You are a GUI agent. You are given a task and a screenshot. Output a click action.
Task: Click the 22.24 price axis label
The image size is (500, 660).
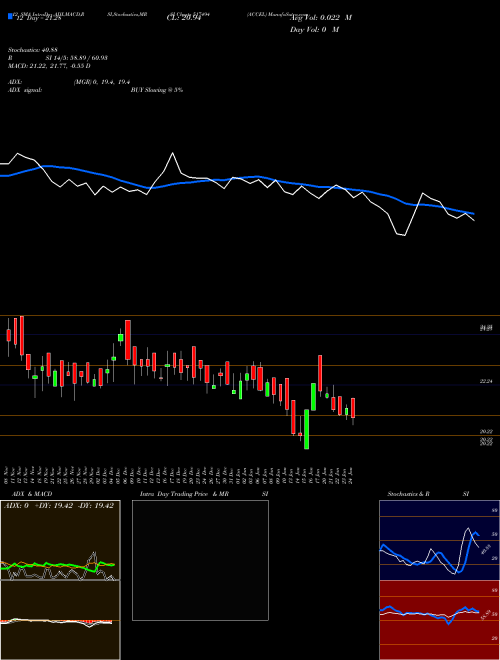(486, 381)
